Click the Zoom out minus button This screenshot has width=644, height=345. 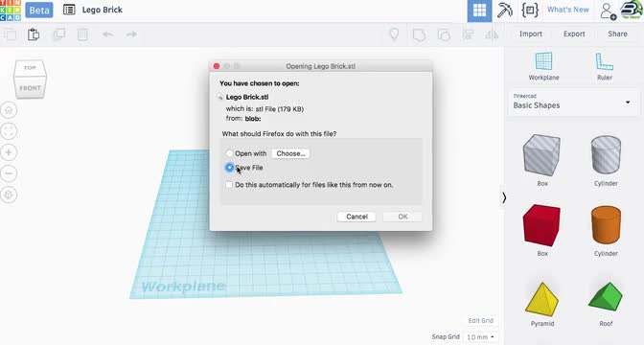click(x=9, y=173)
